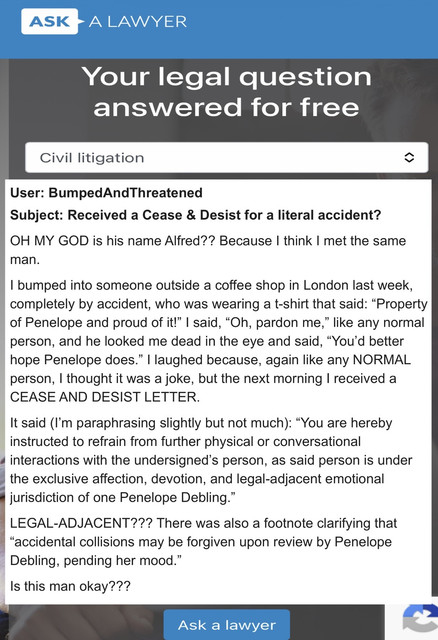This screenshot has width=438, height=640.
Task: Click the paragraph starting 'OH MY GOD'
Action: 208,250
